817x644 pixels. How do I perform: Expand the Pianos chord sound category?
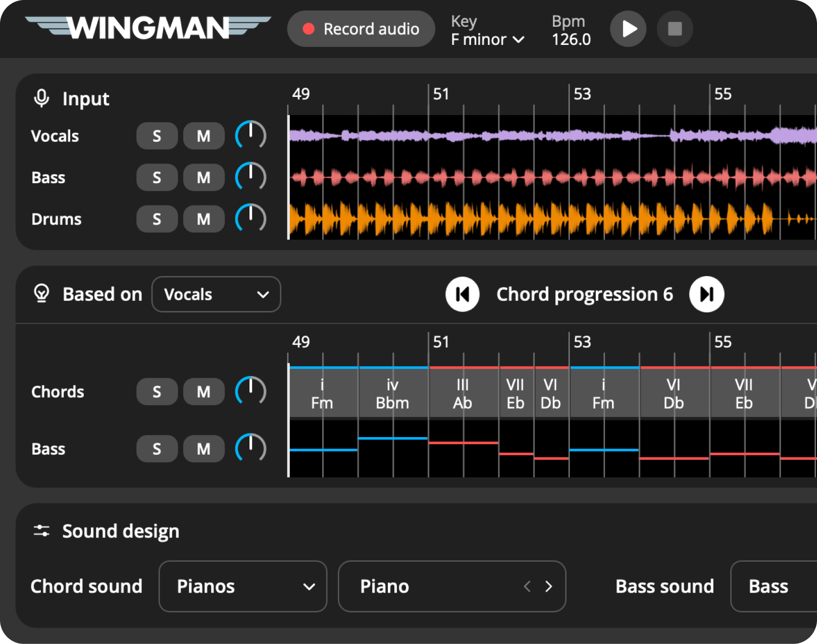(x=243, y=586)
